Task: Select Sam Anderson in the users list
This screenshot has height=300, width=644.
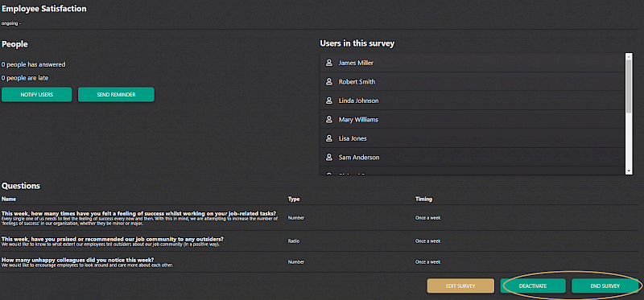Action: pos(472,157)
